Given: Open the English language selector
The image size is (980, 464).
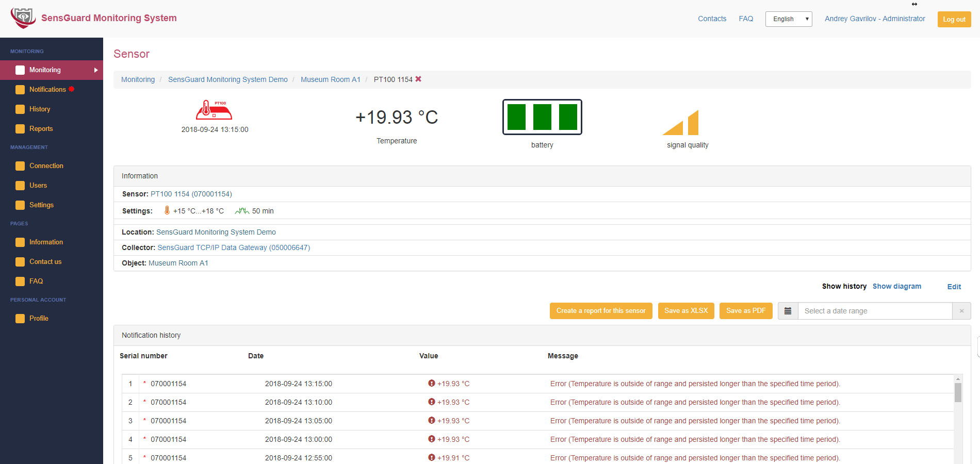Looking at the screenshot, I should click(x=788, y=19).
